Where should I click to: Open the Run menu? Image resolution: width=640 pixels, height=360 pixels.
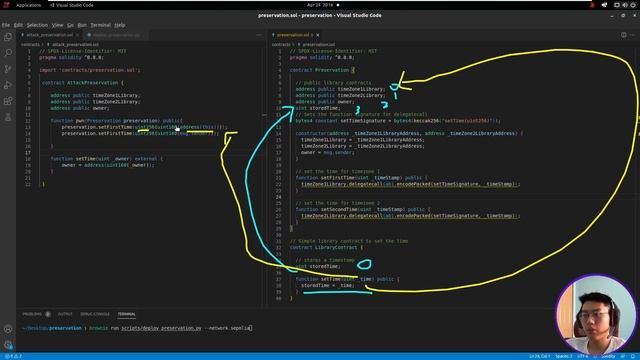82,25
